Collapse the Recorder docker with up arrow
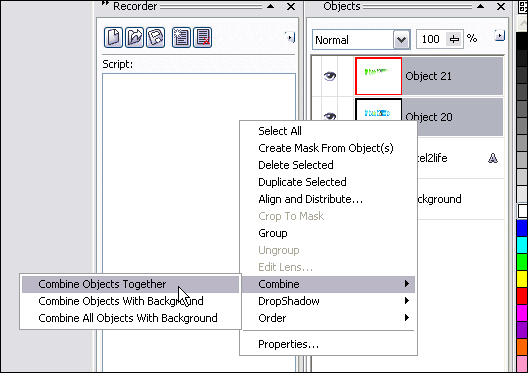Image resolution: width=528 pixels, height=373 pixels. click(x=270, y=6)
